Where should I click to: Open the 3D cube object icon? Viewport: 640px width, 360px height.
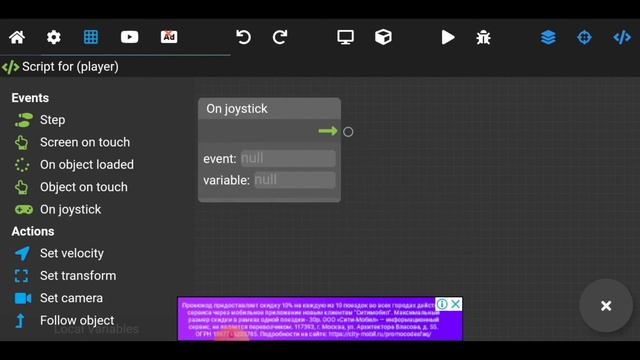[x=383, y=37]
